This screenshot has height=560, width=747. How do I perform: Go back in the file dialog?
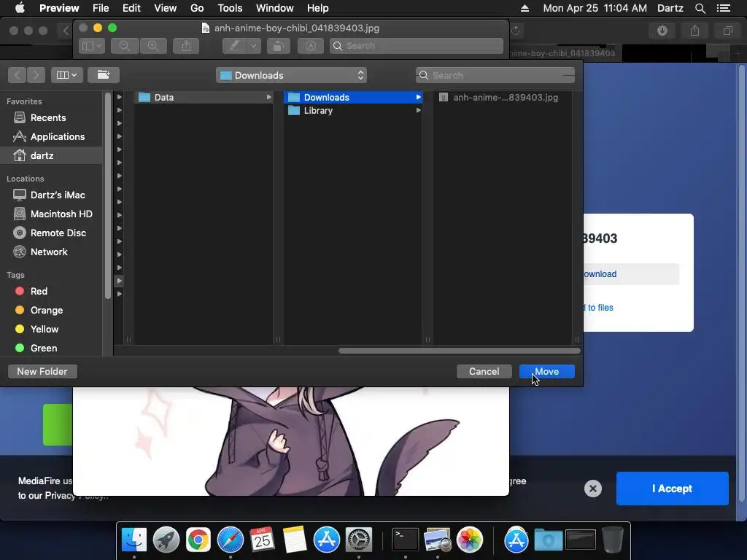[x=18, y=75]
